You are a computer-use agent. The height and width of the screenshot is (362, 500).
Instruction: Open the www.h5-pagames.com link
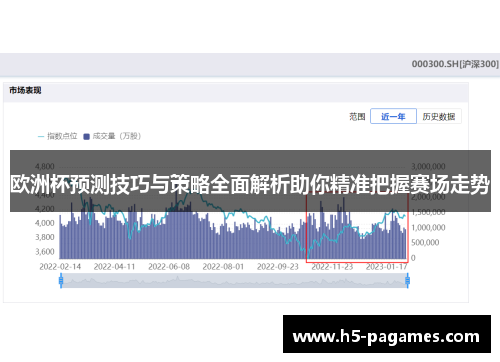387,334
